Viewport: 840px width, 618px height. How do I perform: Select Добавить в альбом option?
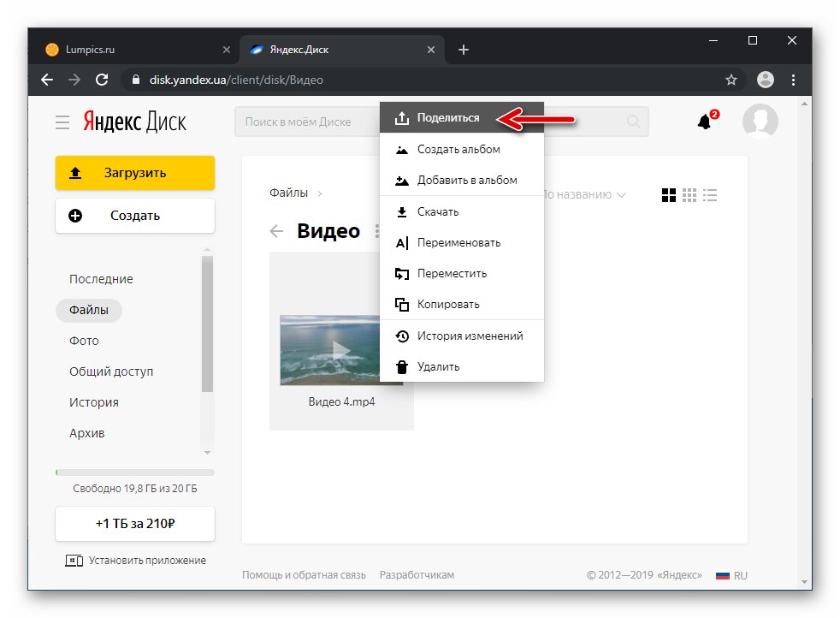coord(462,180)
